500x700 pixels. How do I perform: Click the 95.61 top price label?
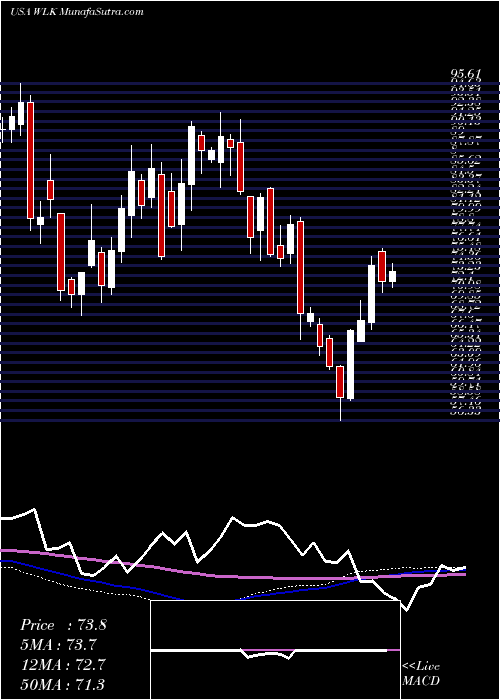click(x=466, y=74)
